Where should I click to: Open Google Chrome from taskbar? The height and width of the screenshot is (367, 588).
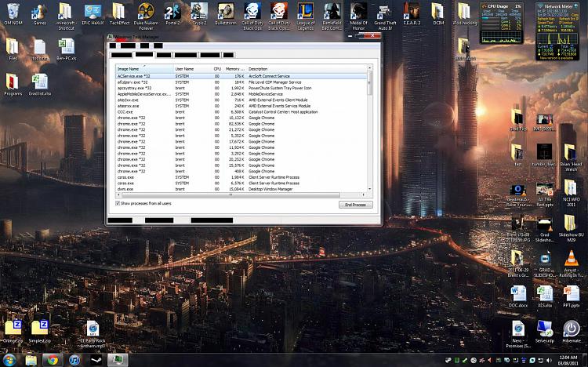53,360
